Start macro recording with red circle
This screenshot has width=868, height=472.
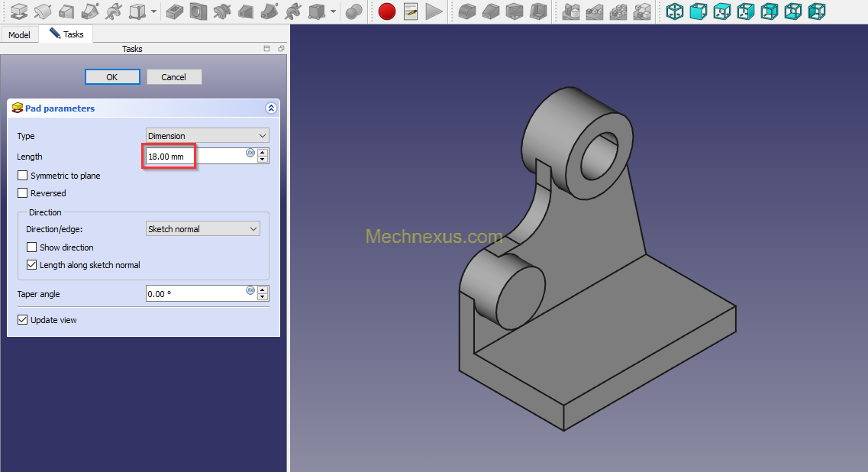[387, 11]
